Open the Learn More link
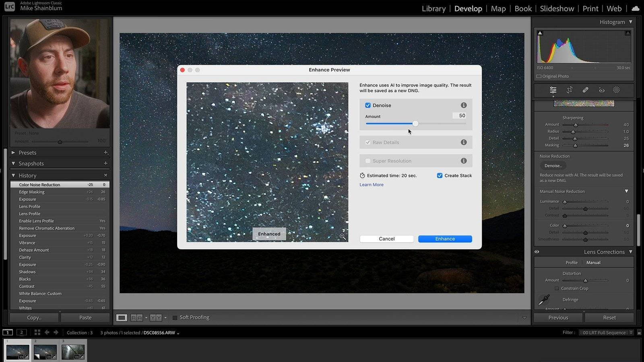Screen dimensions: 644x362 point(371,185)
